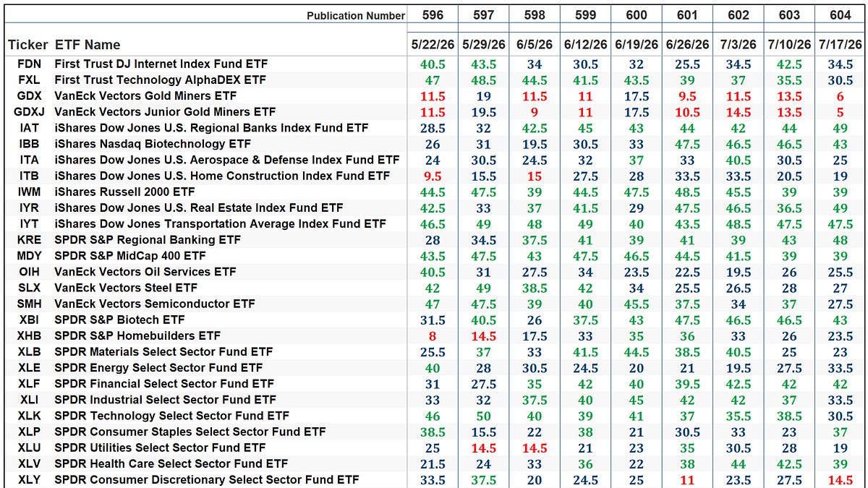Click XLI value 45 under 6/19/26
The image size is (868, 488).
(x=637, y=400)
